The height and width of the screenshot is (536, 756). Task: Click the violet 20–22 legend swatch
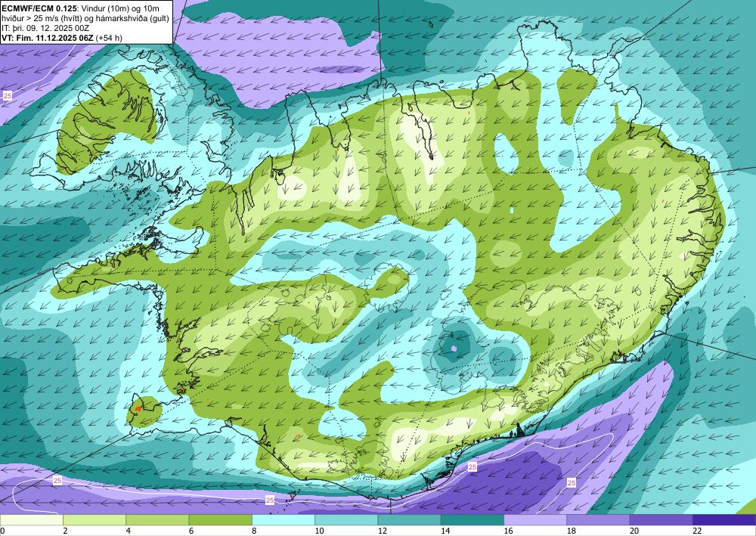[x=661, y=520]
